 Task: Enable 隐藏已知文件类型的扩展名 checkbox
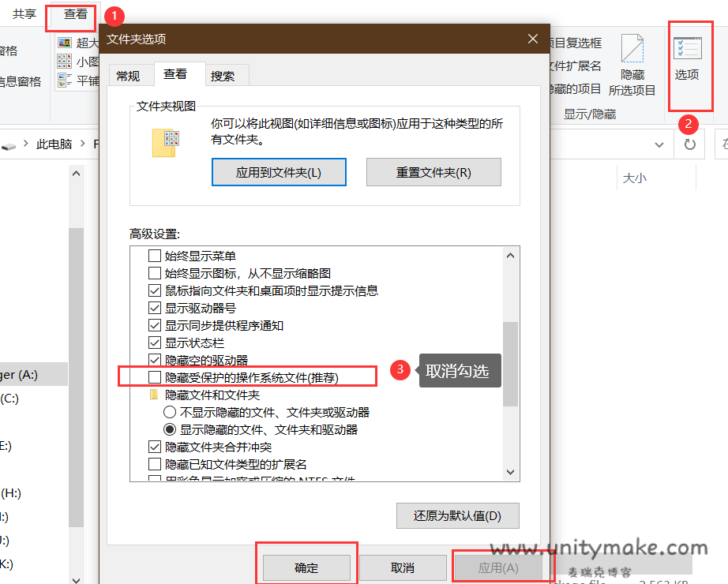pos(155,464)
